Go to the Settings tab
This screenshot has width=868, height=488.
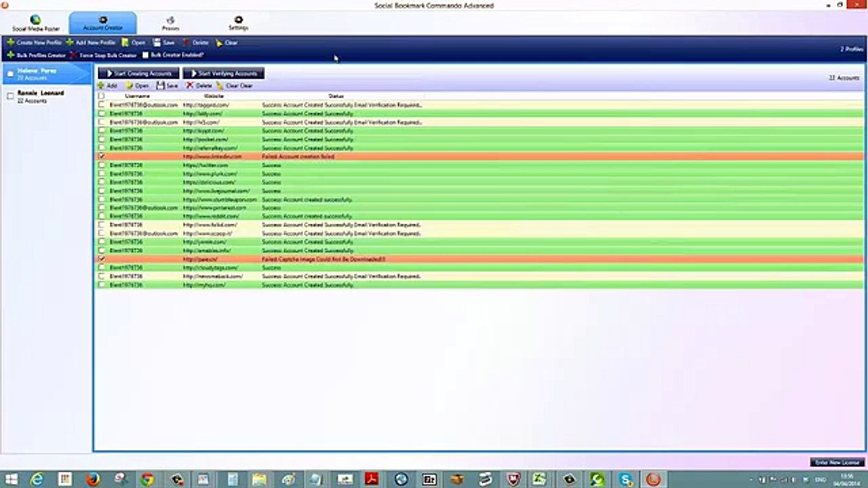pos(238,23)
